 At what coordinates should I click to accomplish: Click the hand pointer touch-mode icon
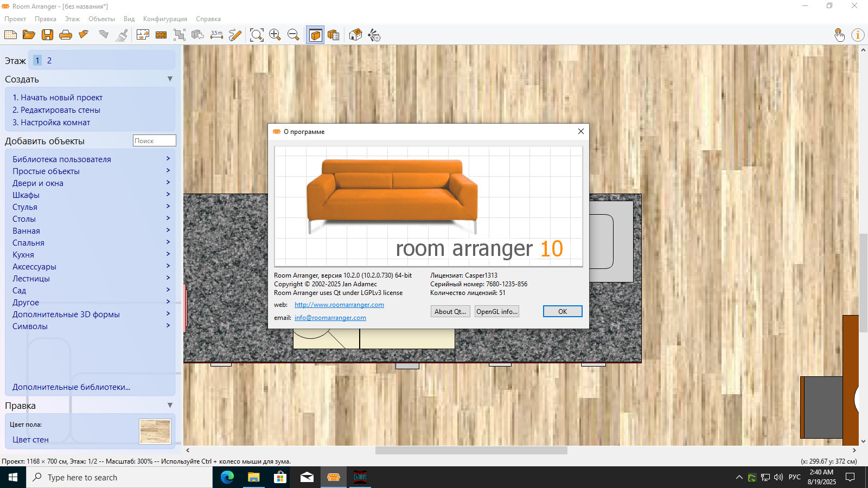[x=839, y=35]
